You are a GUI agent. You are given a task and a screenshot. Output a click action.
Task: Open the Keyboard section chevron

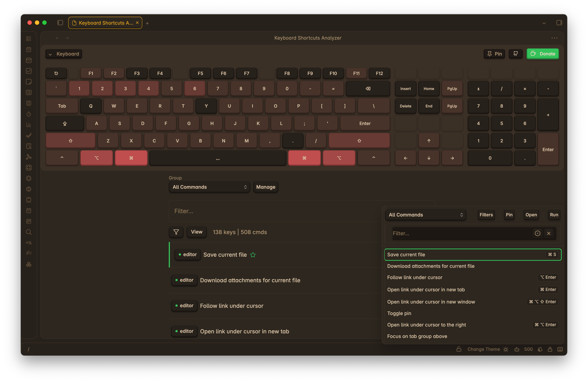click(x=50, y=54)
